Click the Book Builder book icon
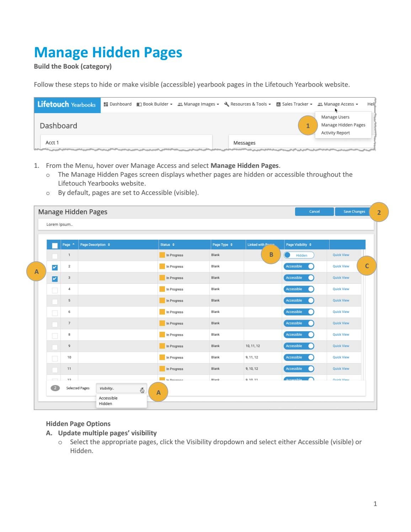Screen dimensions: 411x532 point(138,104)
